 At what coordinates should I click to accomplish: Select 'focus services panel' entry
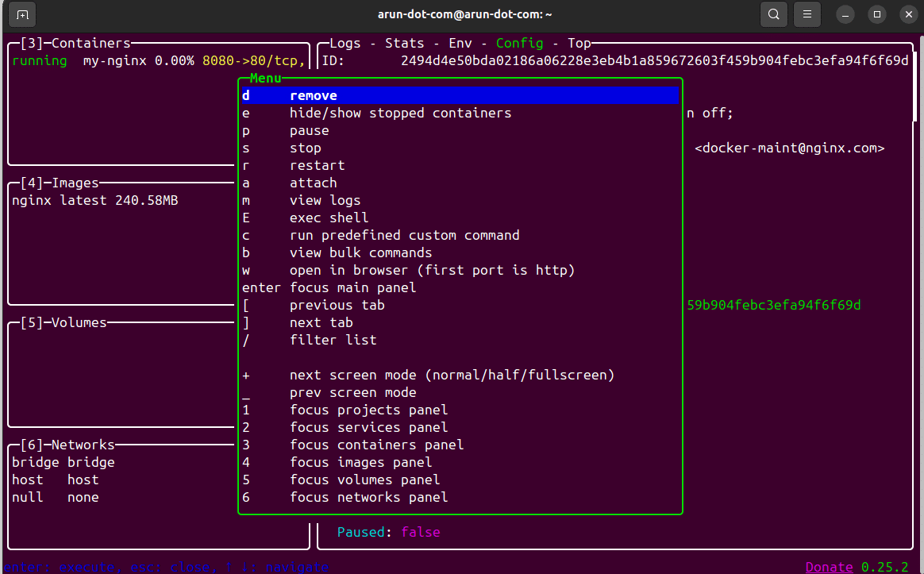460,427
